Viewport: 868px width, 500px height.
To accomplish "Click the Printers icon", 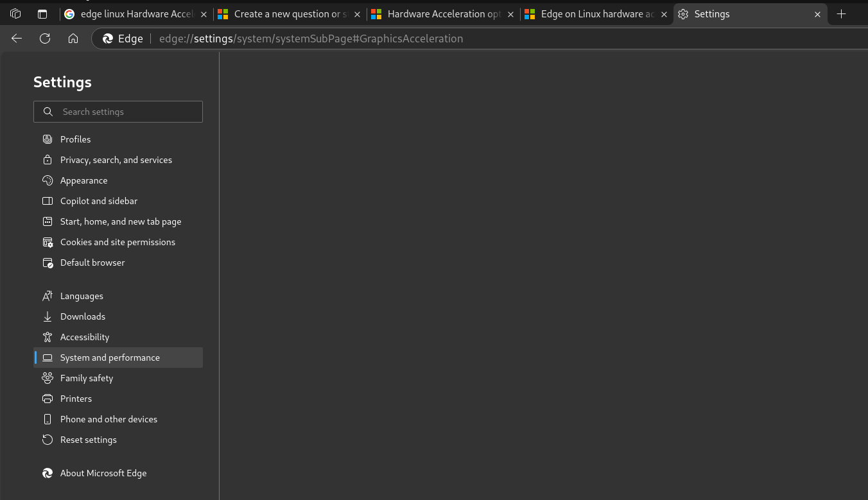I will click(48, 399).
